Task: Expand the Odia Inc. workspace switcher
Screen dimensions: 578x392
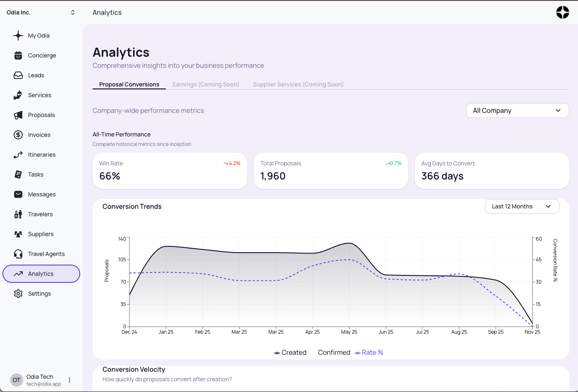Action: 40,12
